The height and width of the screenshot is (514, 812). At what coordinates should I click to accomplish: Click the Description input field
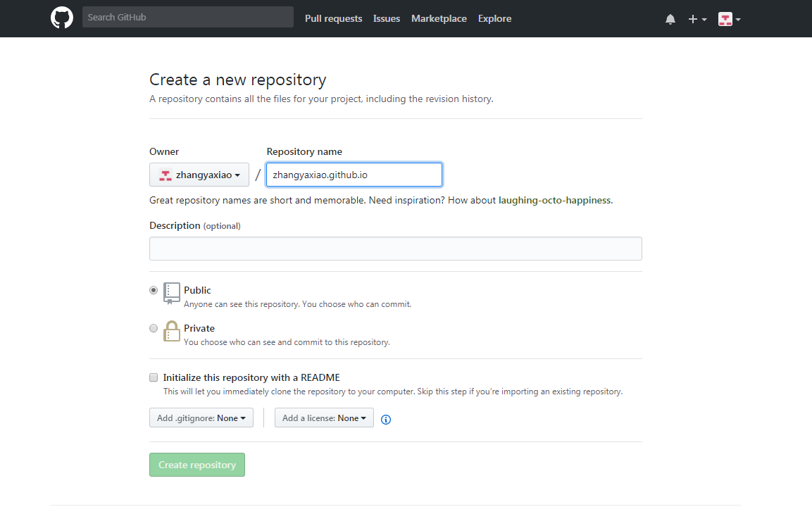pyautogui.click(x=395, y=248)
